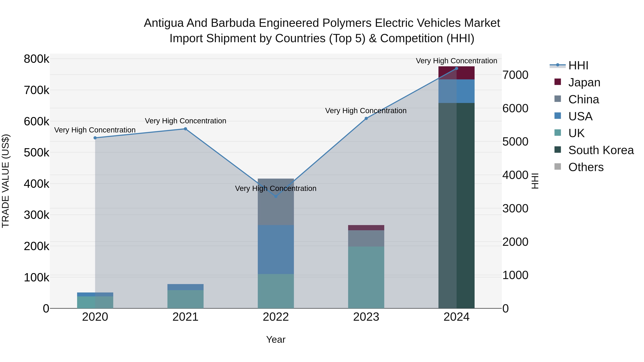Click the UK teal legend swatch
644x362 pixels.
point(557,133)
